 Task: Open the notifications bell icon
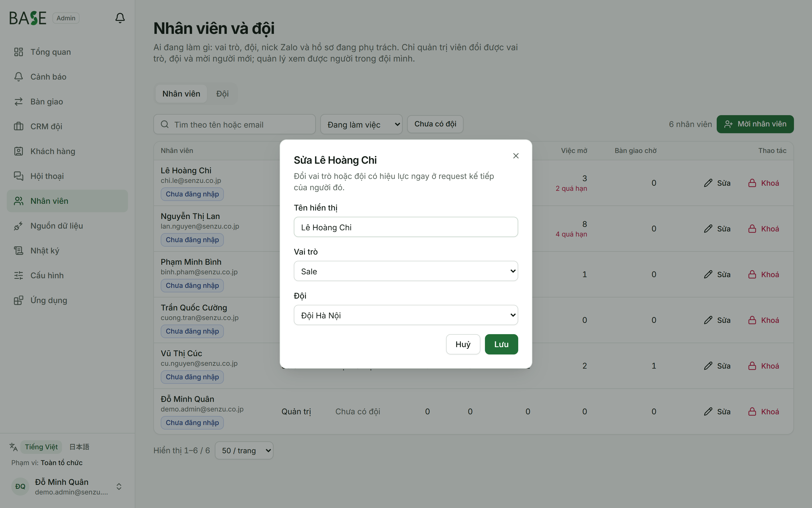pos(120,18)
